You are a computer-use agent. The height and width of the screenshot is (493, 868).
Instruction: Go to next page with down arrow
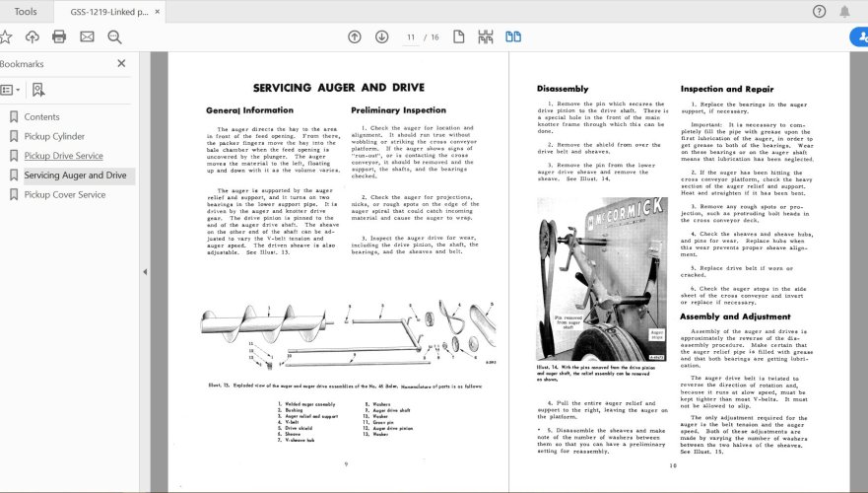click(x=382, y=36)
